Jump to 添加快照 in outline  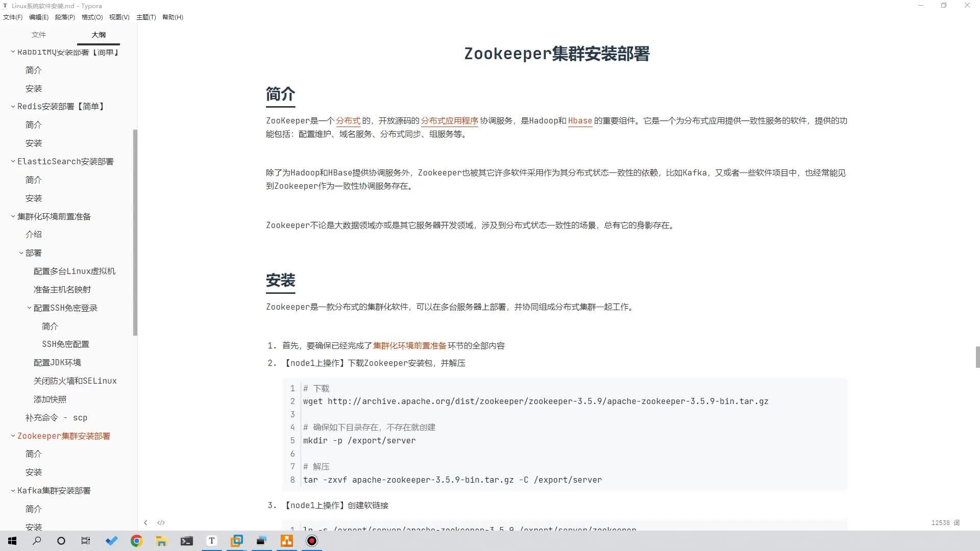(50, 399)
